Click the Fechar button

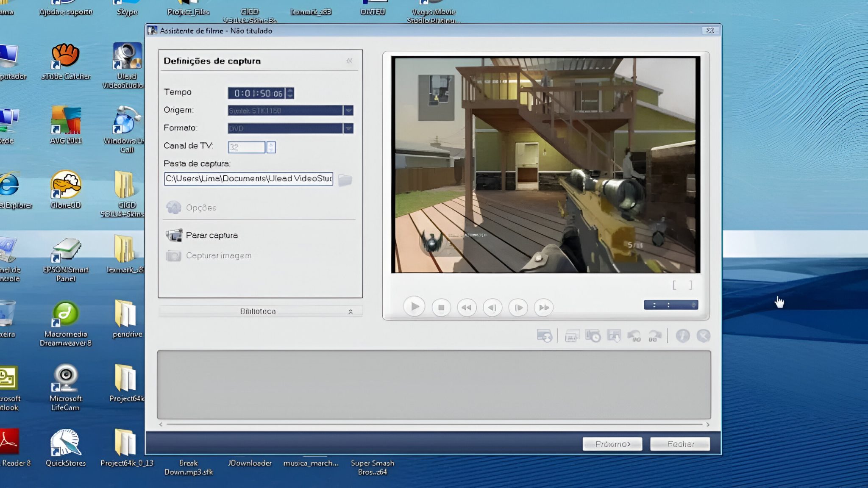680,444
